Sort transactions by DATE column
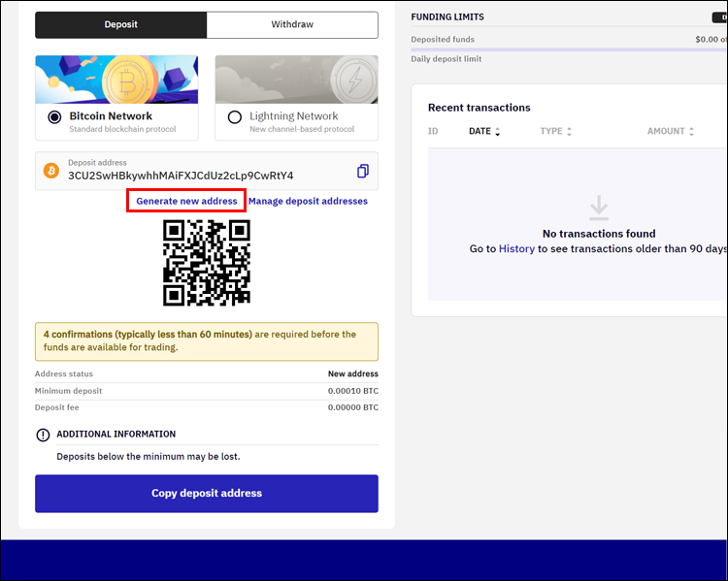The image size is (728, 581). pyautogui.click(x=484, y=131)
